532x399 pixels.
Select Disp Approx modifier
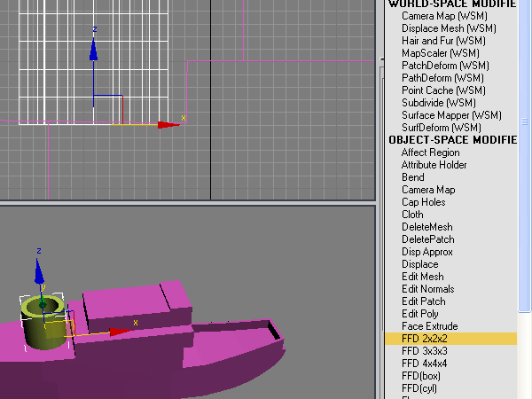[x=427, y=252]
